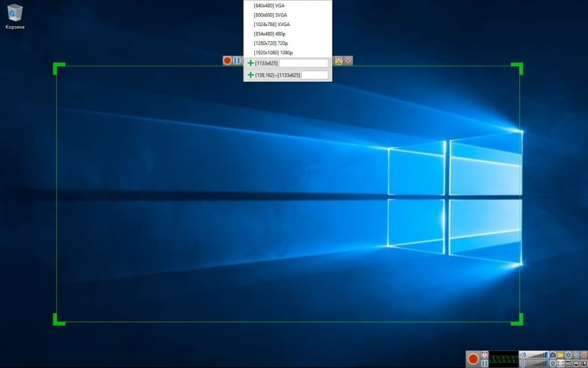Select the rectangular region capture mode icon
Screen dimensions: 588x368
point(561,363)
